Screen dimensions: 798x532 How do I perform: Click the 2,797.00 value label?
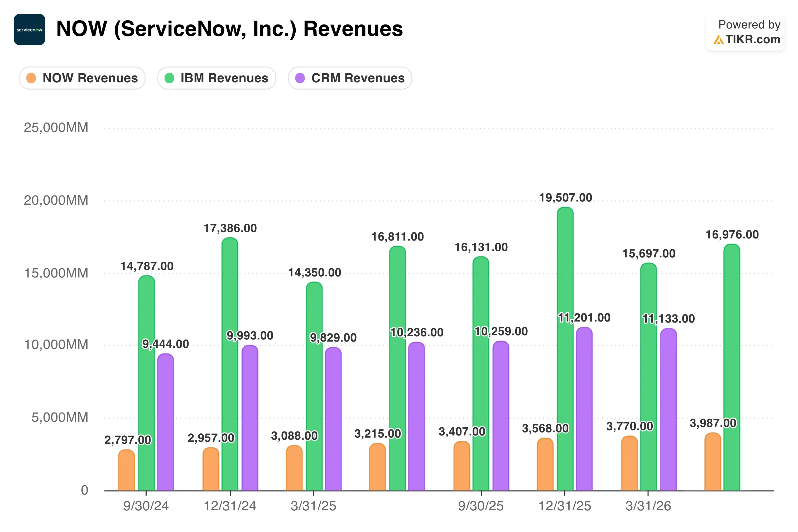pyautogui.click(x=128, y=440)
